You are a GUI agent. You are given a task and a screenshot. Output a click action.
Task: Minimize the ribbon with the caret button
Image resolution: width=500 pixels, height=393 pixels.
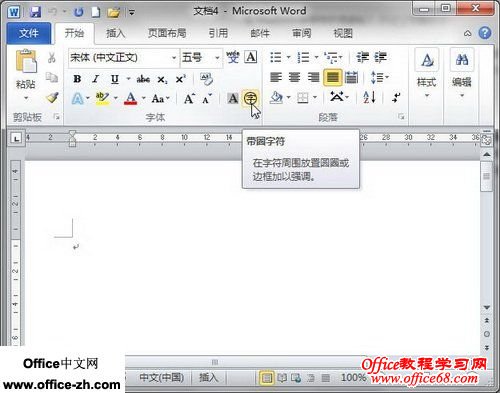[468, 33]
